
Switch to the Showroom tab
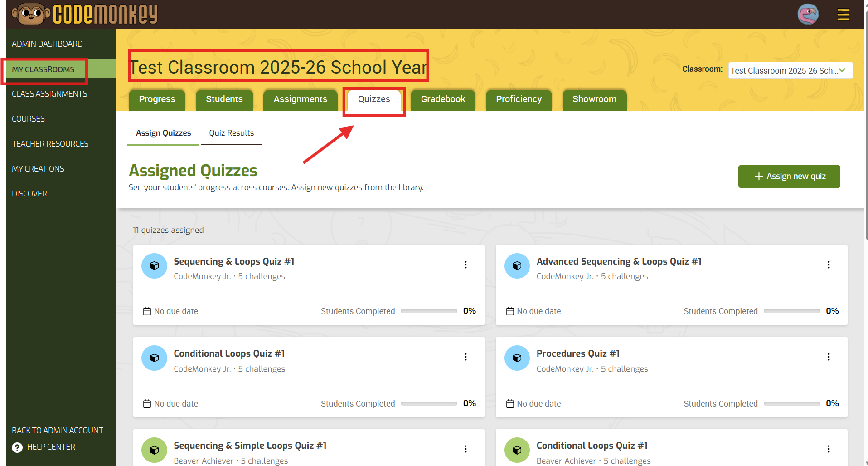(594, 99)
